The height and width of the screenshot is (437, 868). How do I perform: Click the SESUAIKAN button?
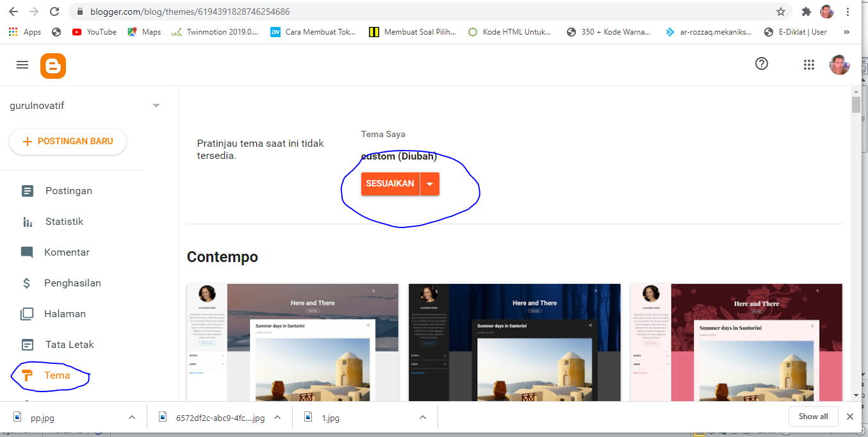pyautogui.click(x=390, y=184)
